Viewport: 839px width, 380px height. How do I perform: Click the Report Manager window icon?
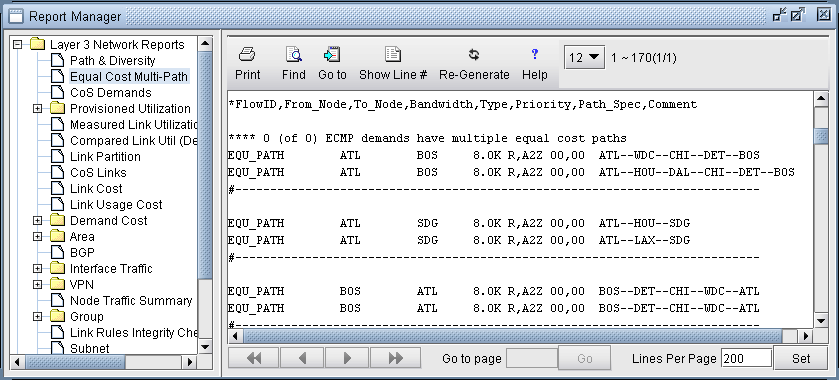pyautogui.click(x=16, y=17)
